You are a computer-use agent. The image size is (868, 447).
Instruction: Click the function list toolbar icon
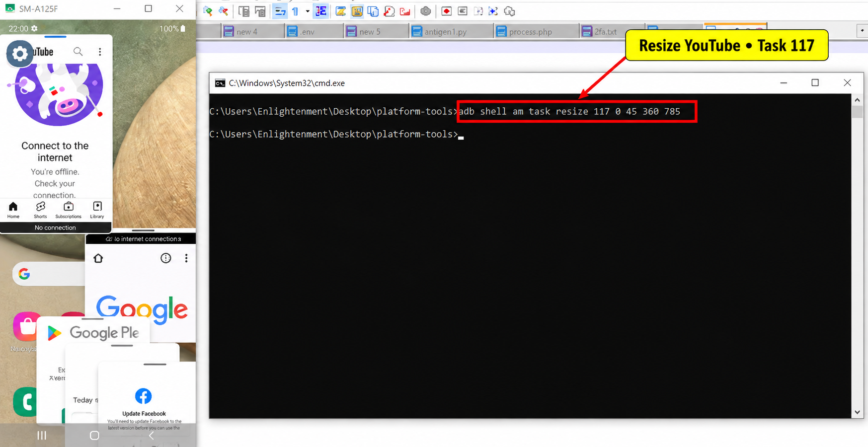coord(389,11)
